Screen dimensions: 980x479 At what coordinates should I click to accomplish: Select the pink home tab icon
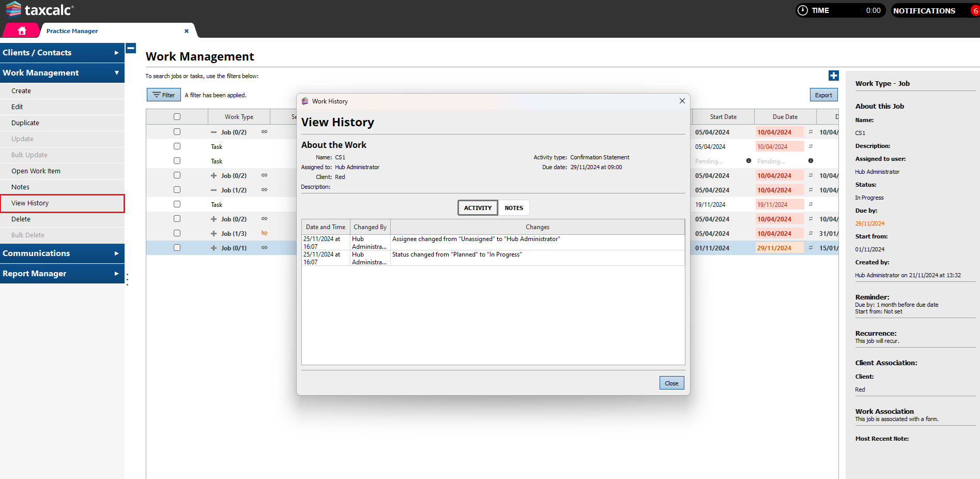[21, 30]
